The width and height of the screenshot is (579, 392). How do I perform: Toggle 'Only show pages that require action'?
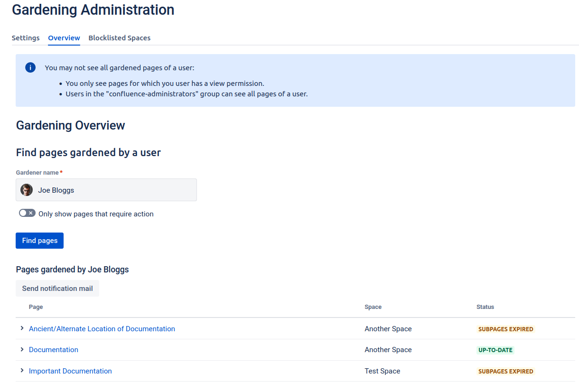27,214
